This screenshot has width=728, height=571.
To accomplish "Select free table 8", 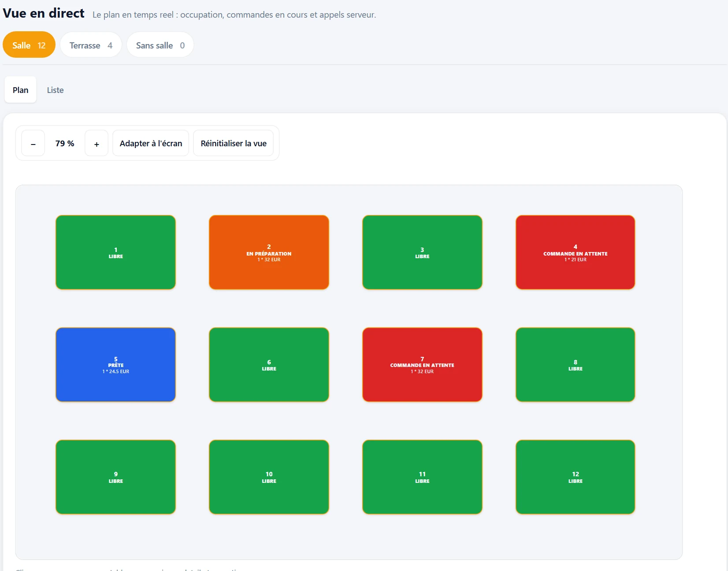I will [576, 365].
